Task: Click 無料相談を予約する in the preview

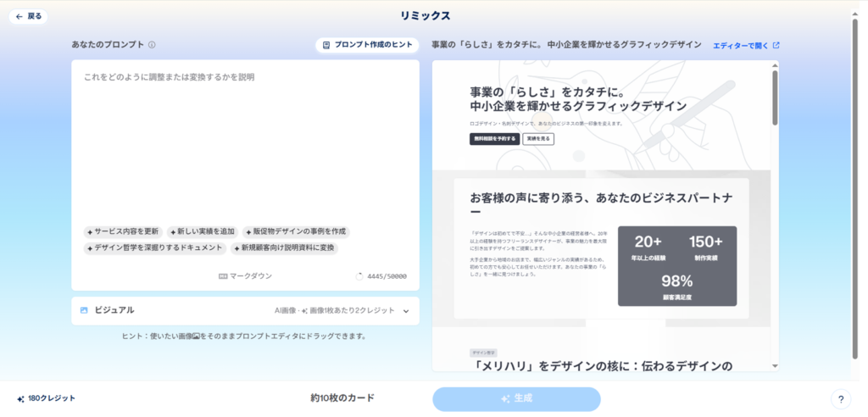Action: pyautogui.click(x=493, y=139)
